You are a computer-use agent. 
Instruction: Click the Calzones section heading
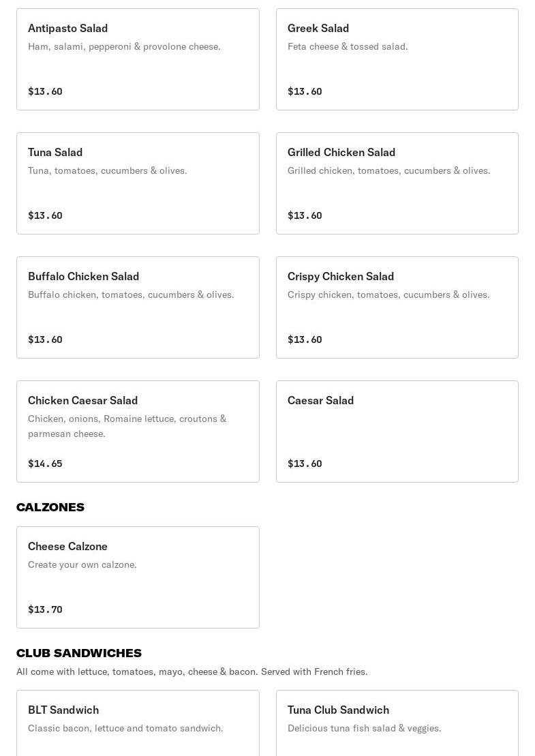(x=50, y=507)
